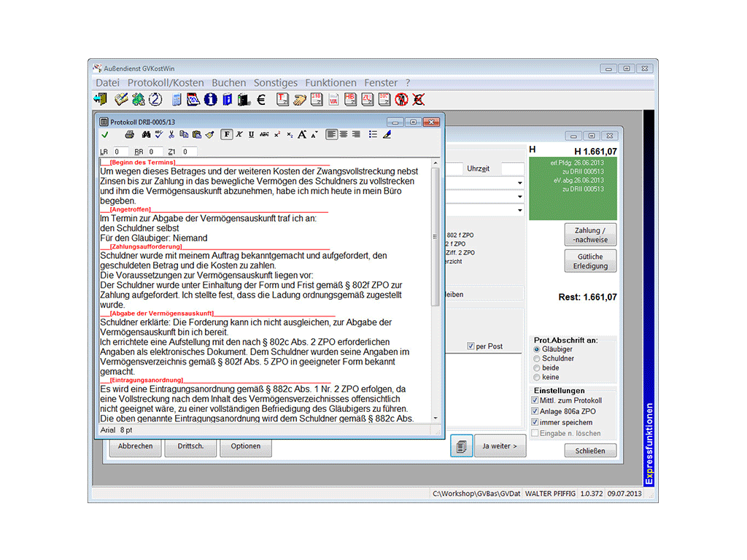Screen dimensions: 747x560
Task: Click the bullet list icon
Action: (373, 135)
